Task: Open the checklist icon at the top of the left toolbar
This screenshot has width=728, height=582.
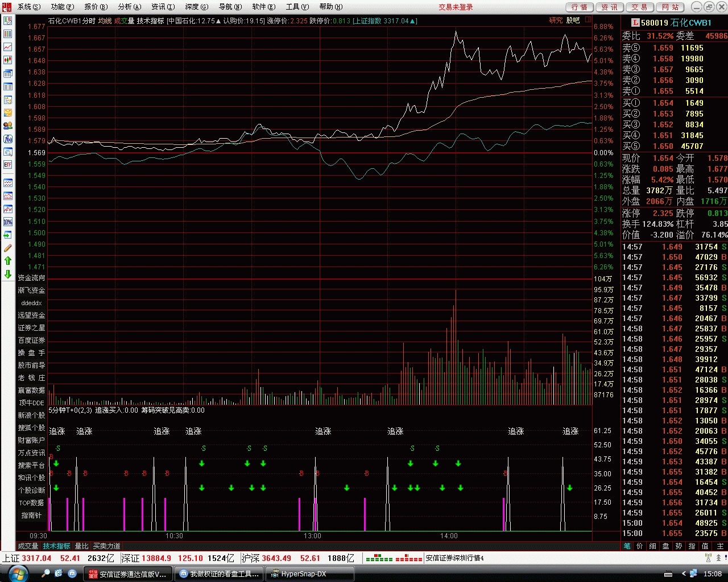Action: 8,21
